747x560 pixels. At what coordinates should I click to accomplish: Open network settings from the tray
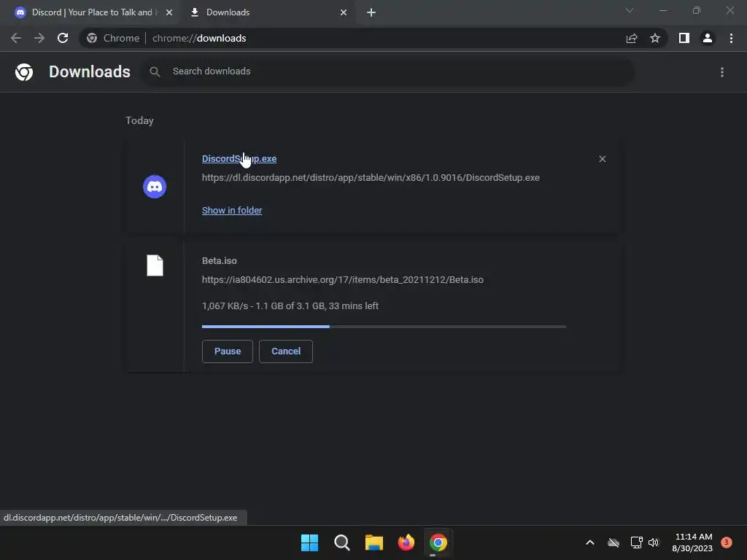coord(636,542)
